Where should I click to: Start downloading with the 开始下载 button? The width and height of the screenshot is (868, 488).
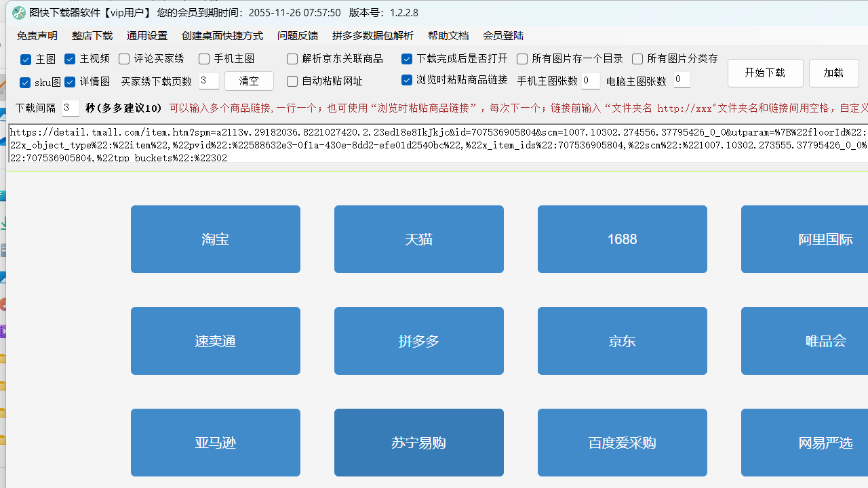click(x=765, y=73)
